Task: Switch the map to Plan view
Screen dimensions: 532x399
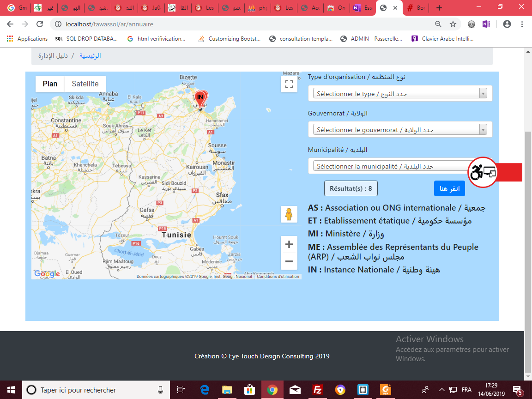Action: coord(50,84)
